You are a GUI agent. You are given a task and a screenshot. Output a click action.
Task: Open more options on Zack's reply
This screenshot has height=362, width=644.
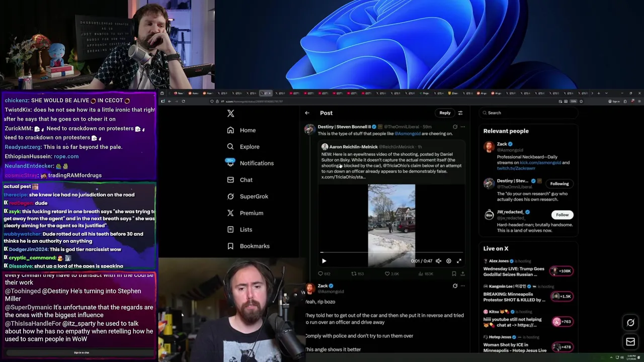(x=463, y=286)
